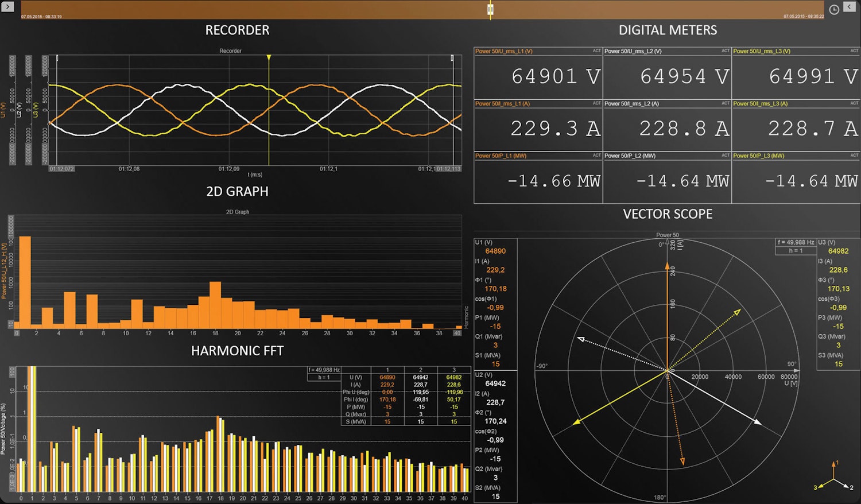
Task: Click the U_rms_L2 meter reading 64954 V
Action: (684, 76)
